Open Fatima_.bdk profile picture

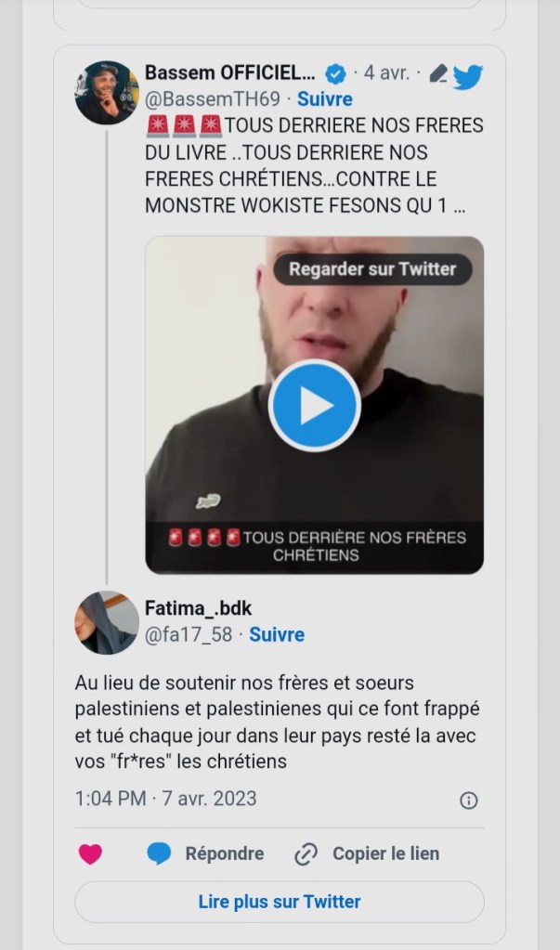pyautogui.click(x=107, y=622)
